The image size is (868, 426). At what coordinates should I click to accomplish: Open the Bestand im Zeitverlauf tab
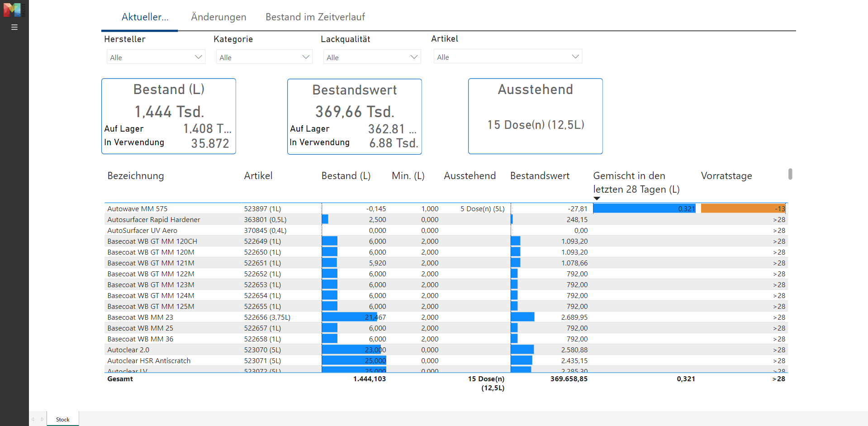[x=315, y=17]
